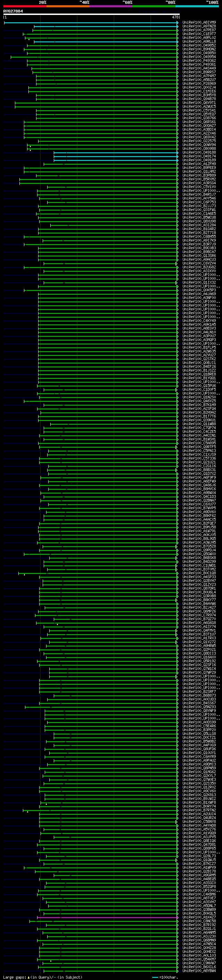
Task: Click the hit label UniRef100_O49174
Action: click(x=199, y=156)
